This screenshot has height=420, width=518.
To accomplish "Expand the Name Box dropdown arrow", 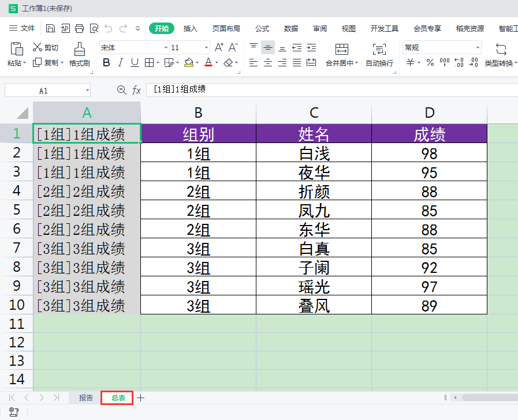I will pyautogui.click(x=87, y=90).
